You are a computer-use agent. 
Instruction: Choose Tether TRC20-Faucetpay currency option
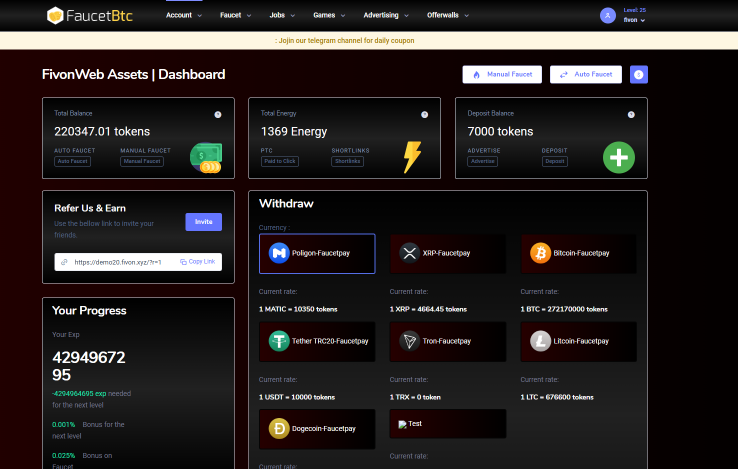tap(317, 341)
